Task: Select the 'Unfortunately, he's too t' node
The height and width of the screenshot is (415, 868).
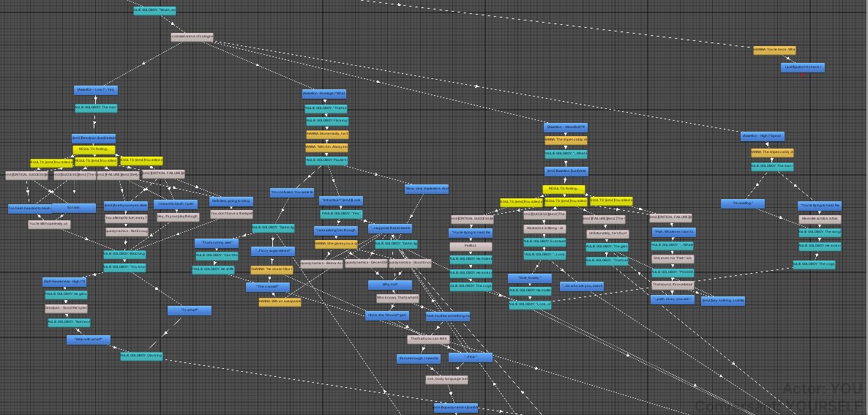Action: 607,234
